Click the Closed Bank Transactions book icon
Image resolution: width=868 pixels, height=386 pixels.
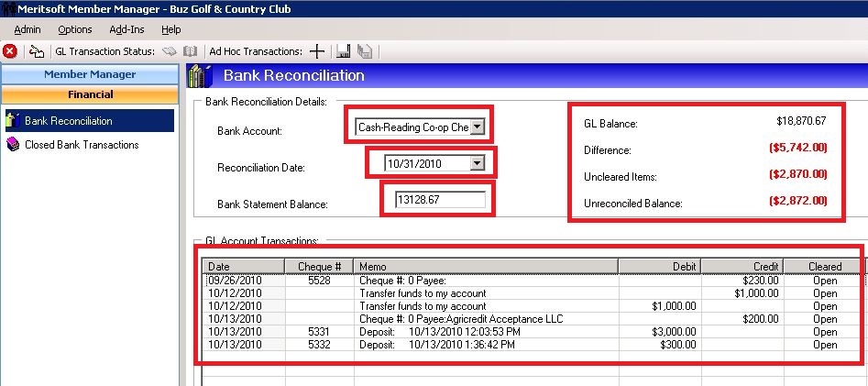(13, 145)
